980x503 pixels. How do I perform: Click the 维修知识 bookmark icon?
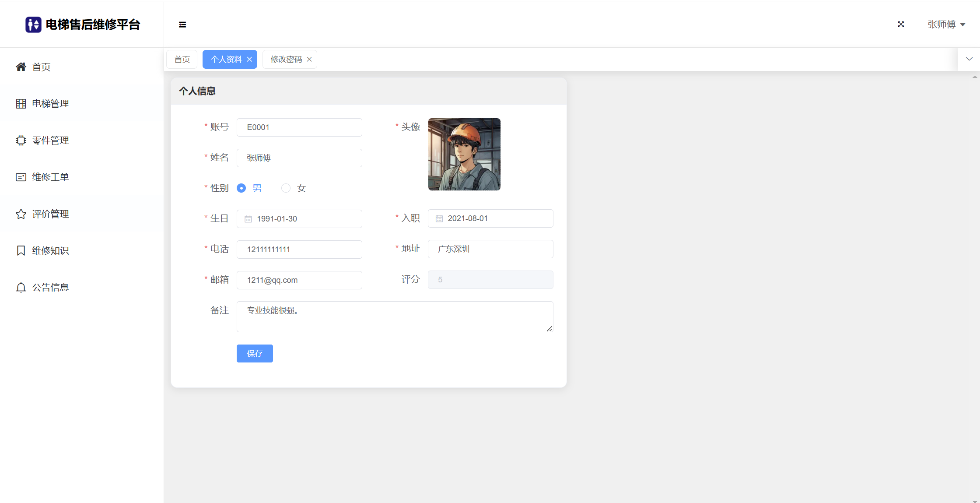(21, 251)
